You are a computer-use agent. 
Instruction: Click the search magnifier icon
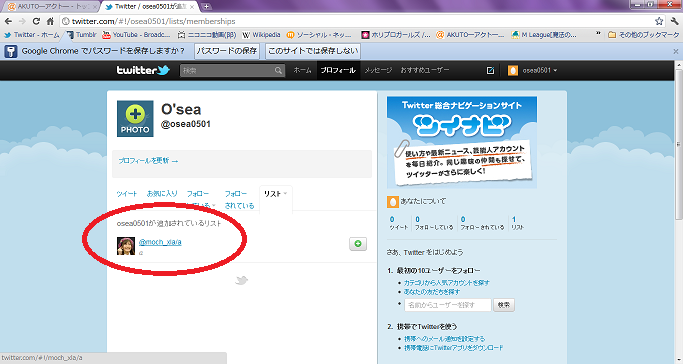pos(278,71)
